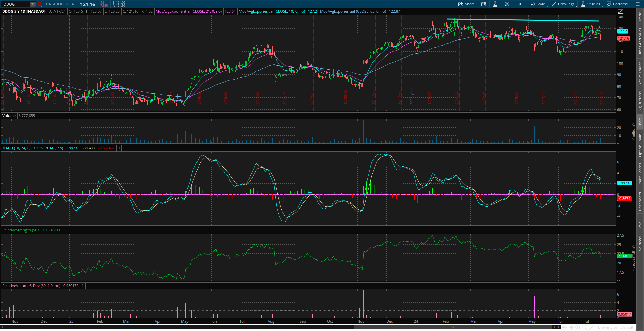Viewport: 644px width, 331px height.
Task: Select the trendline drawing tool icon
Action: (591, 327)
